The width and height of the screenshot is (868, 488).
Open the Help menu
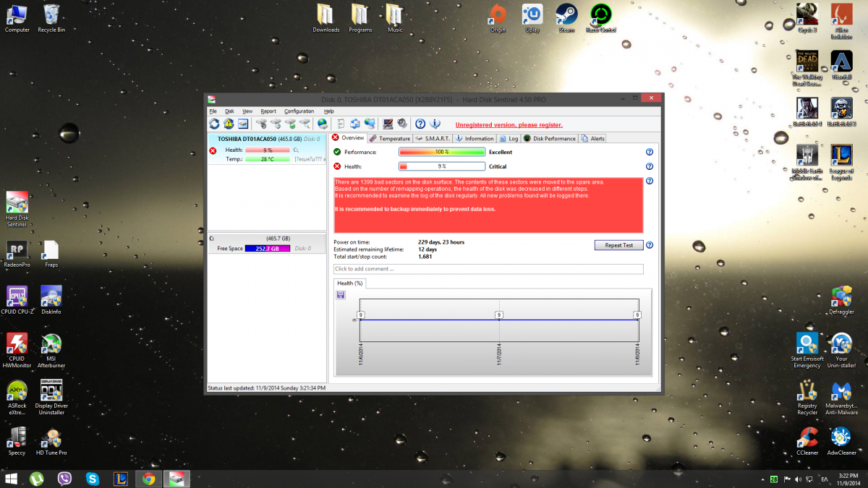click(328, 111)
